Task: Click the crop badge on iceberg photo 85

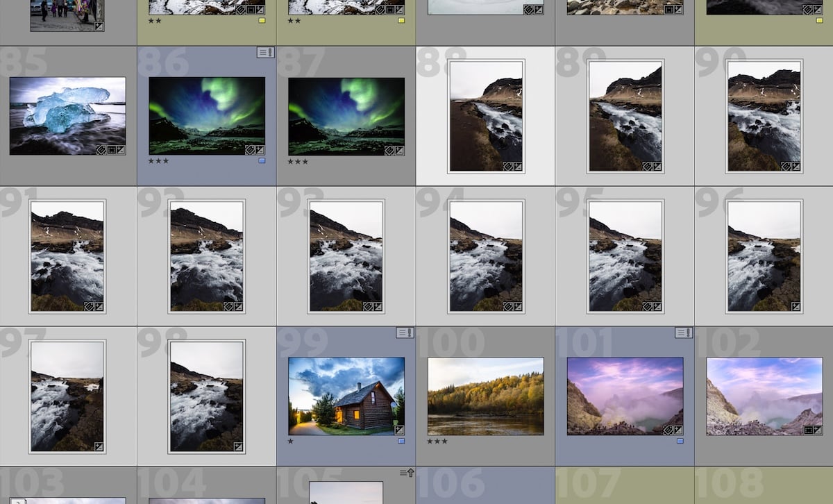Action: tap(110, 150)
